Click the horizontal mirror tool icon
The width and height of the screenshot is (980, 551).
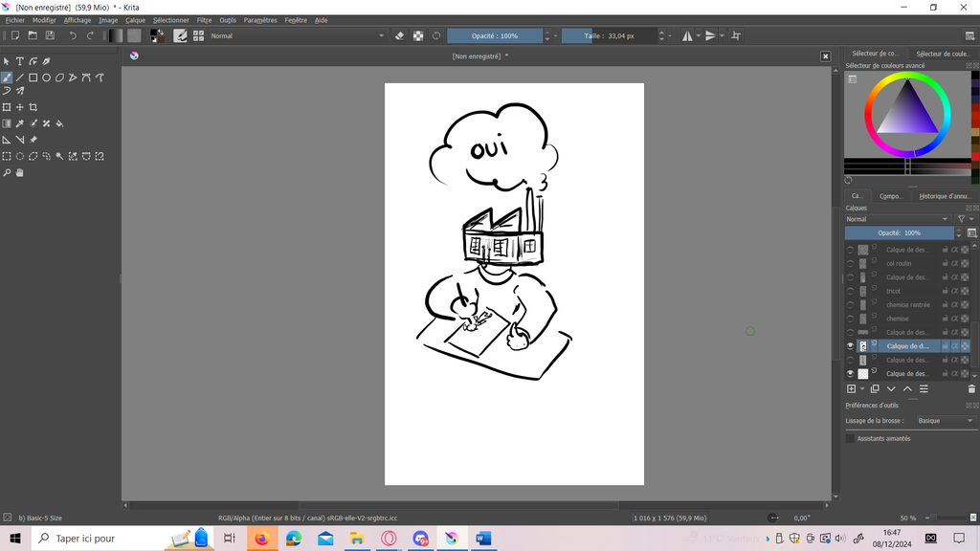[687, 35]
